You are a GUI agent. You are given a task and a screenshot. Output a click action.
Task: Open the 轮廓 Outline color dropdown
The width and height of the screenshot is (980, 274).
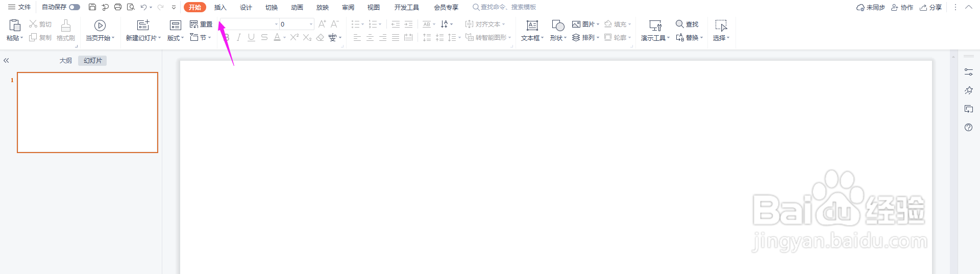(x=618, y=37)
